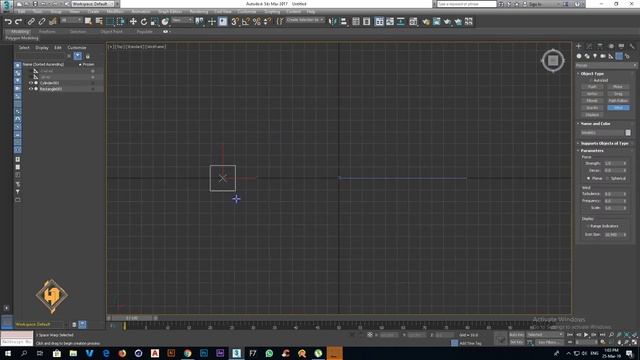Viewport: 640px width, 360px height.
Task: Toggle Percent Snap
Action: click(256, 22)
